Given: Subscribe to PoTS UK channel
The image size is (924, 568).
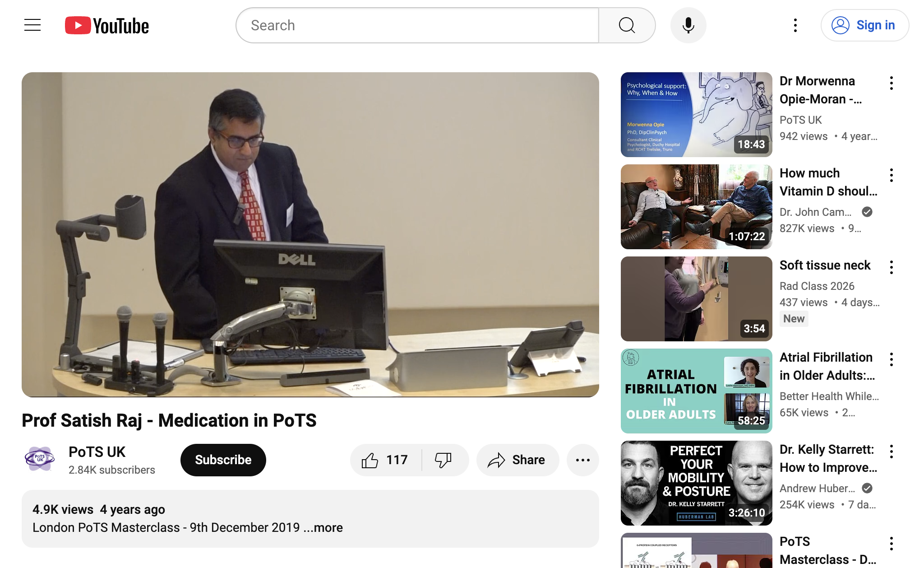Looking at the screenshot, I should click(x=223, y=460).
